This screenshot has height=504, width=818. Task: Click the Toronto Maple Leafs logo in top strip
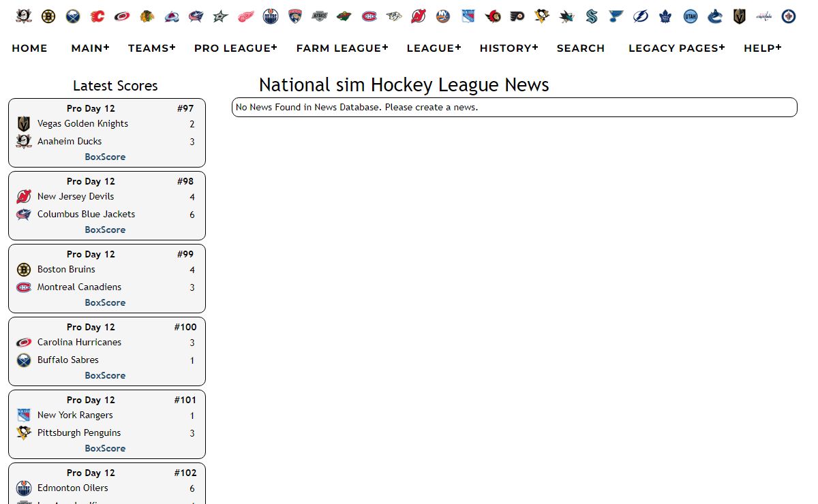point(666,16)
